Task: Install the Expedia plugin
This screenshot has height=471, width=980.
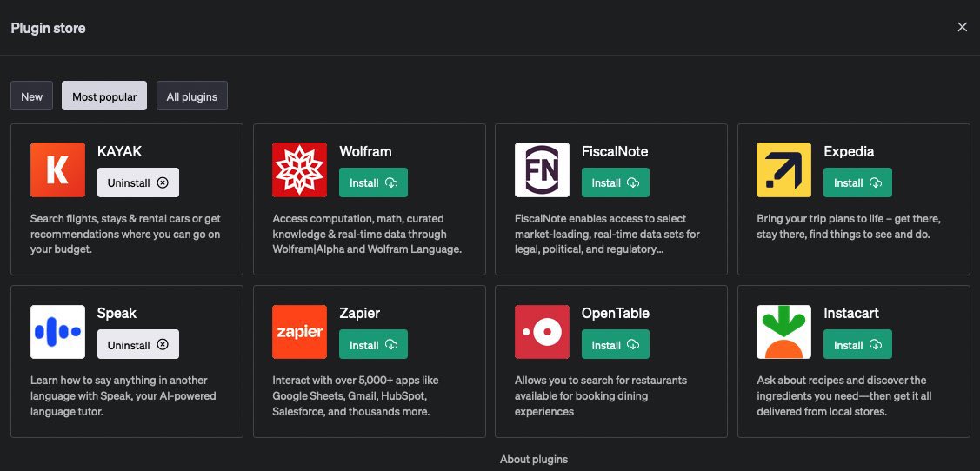Action: pos(857,183)
